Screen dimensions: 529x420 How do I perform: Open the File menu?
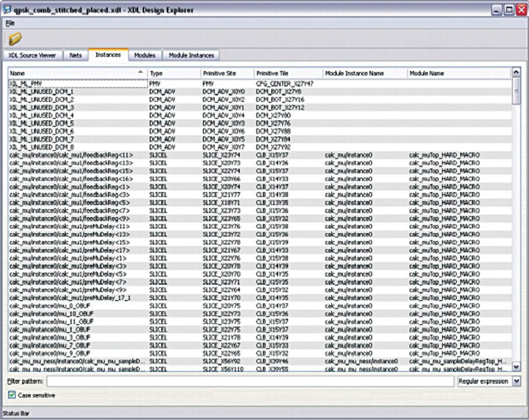click(x=10, y=23)
